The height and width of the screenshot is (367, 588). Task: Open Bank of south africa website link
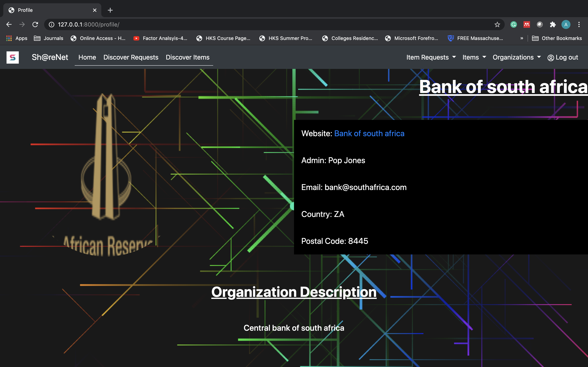(369, 134)
